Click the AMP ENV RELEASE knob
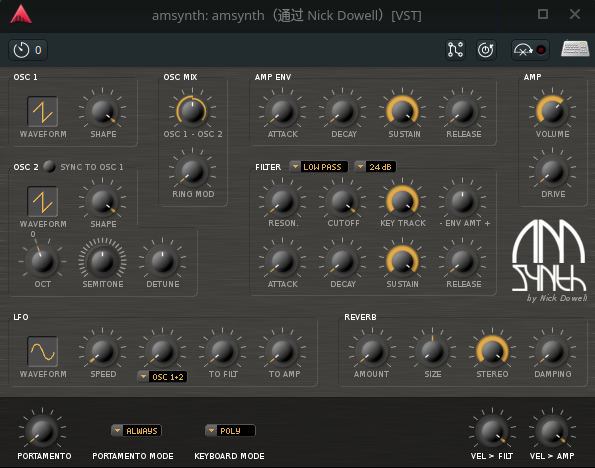Screen dimensions: 595x468 [x=462, y=111]
